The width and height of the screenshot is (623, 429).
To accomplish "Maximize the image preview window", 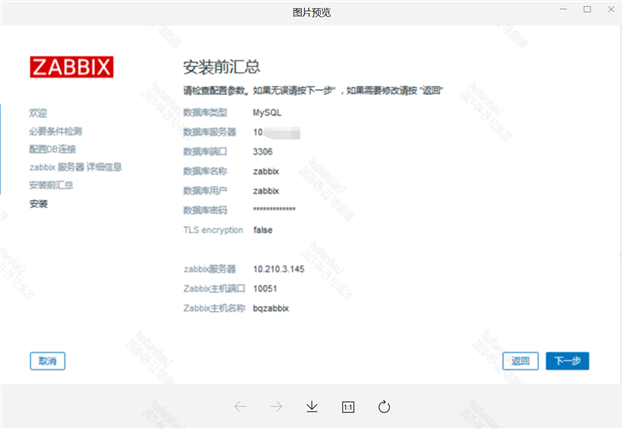I will pyautogui.click(x=587, y=9).
